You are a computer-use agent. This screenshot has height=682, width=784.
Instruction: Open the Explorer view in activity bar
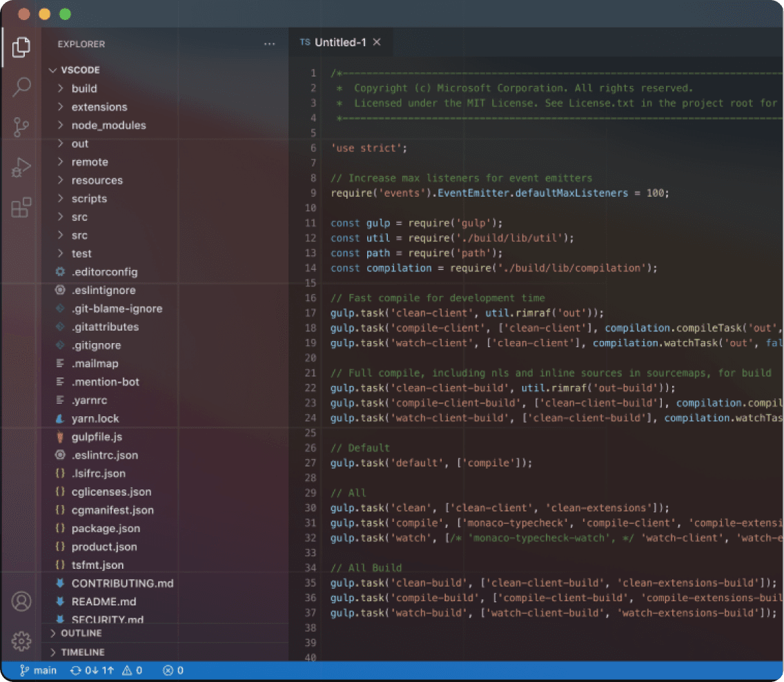tap(21, 47)
